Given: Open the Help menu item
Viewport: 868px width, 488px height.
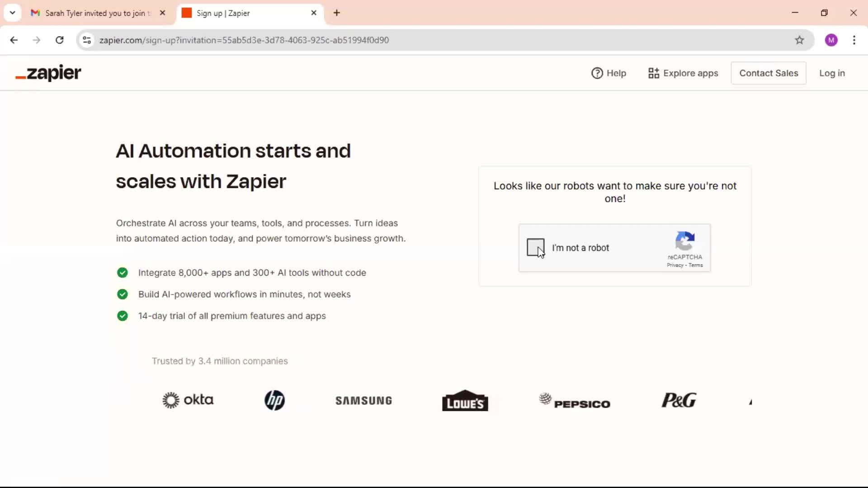Looking at the screenshot, I should pos(609,73).
